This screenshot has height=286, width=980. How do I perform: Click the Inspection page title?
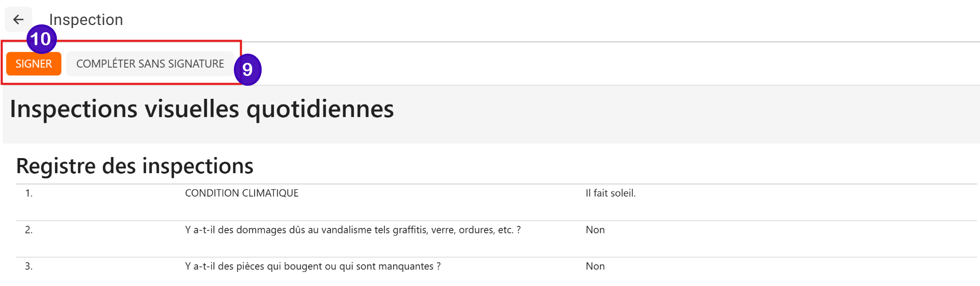86,20
